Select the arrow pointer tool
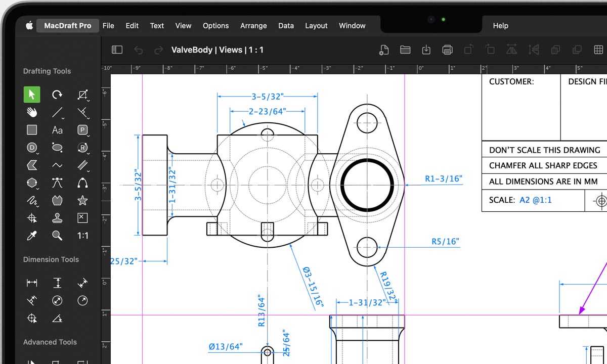Image resolution: width=607 pixels, height=364 pixels. pos(32,95)
